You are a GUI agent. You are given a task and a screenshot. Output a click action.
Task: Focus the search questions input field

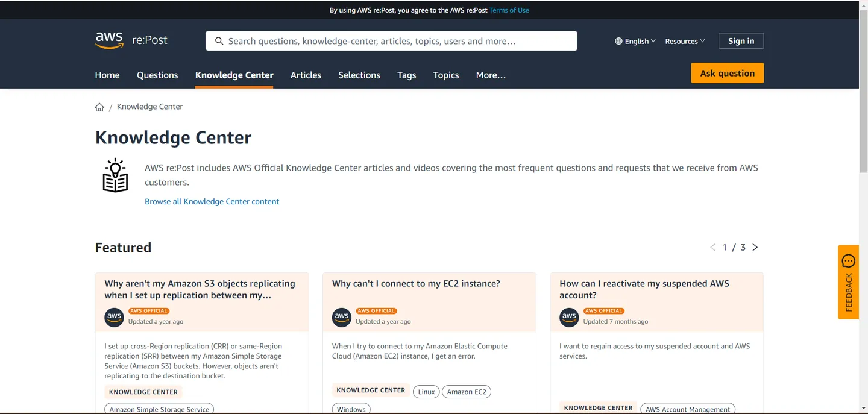[391, 41]
